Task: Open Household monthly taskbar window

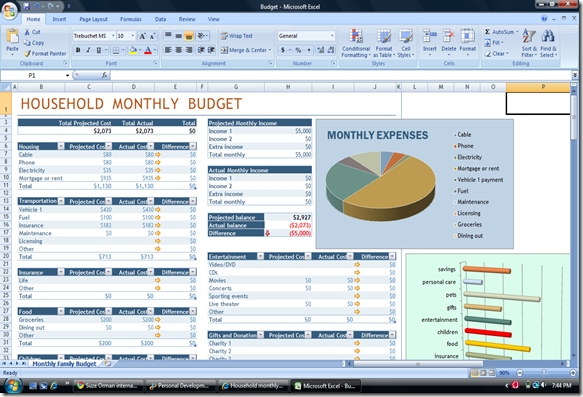Action: [x=254, y=386]
